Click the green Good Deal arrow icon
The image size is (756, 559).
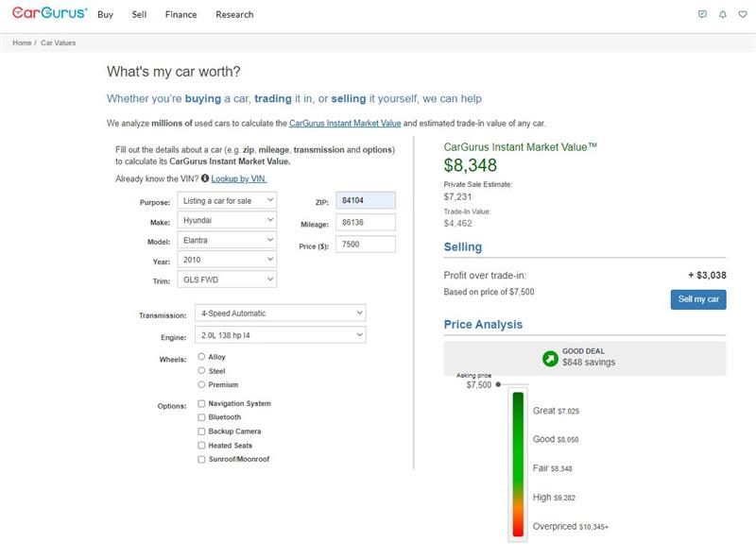coord(550,359)
